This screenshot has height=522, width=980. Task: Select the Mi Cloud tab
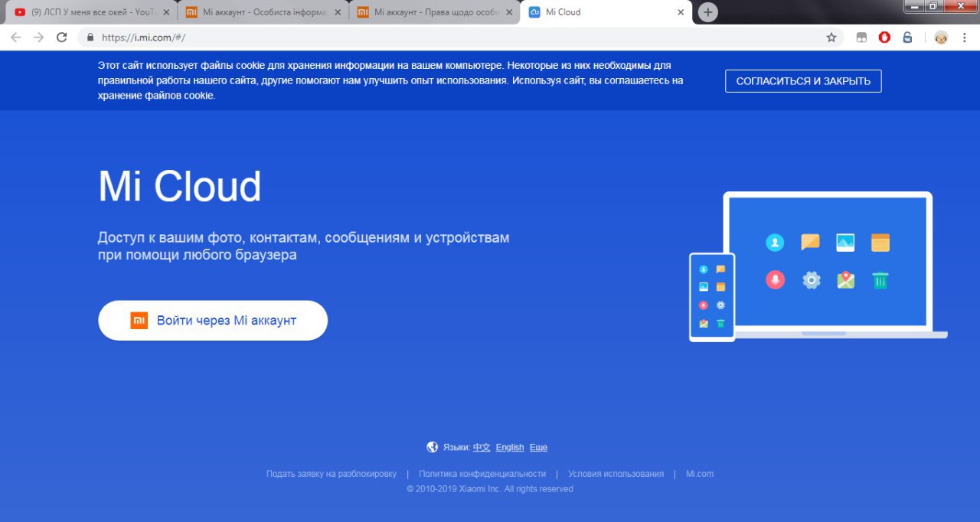[605, 12]
